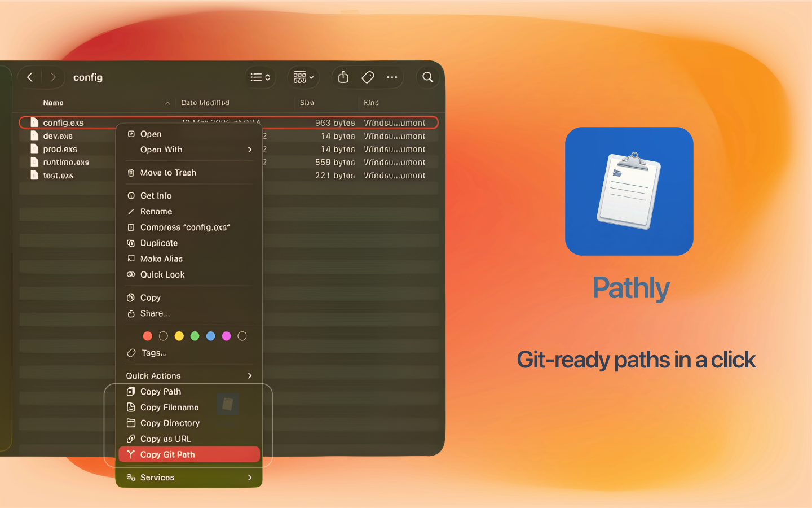Select the dev.exs file in the list
Viewport: 812px width, 508px height.
57,135
